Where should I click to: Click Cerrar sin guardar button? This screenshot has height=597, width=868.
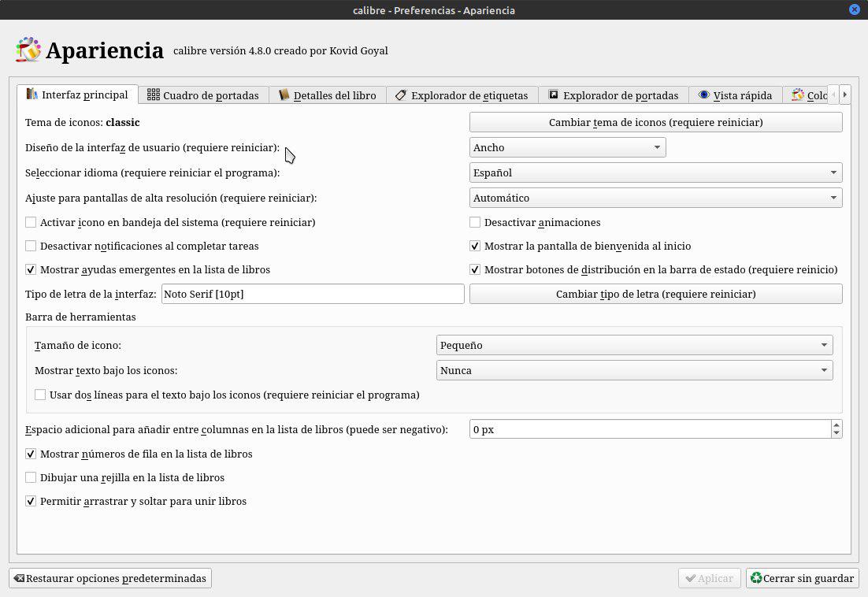click(x=802, y=578)
